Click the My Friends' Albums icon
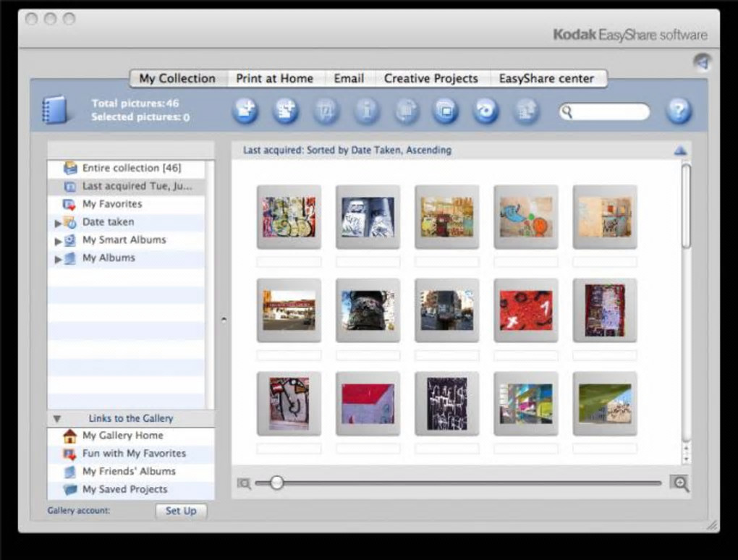This screenshot has width=738, height=560. 69,472
